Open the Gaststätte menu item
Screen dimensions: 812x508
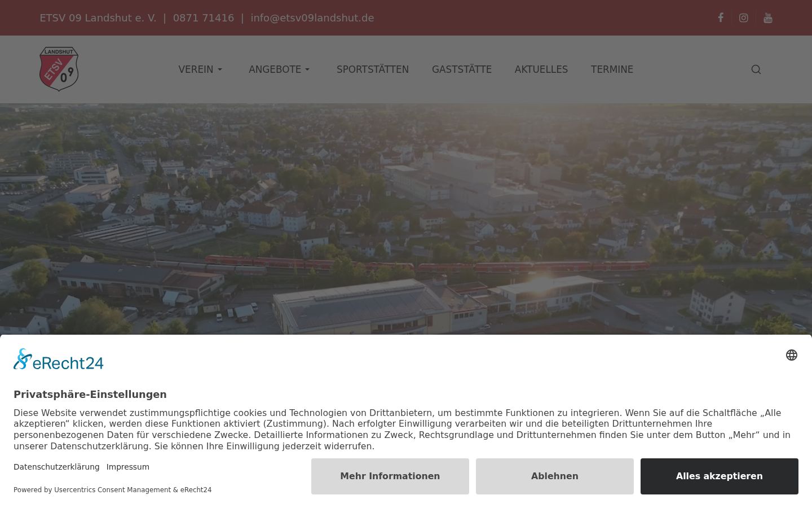[x=462, y=69]
